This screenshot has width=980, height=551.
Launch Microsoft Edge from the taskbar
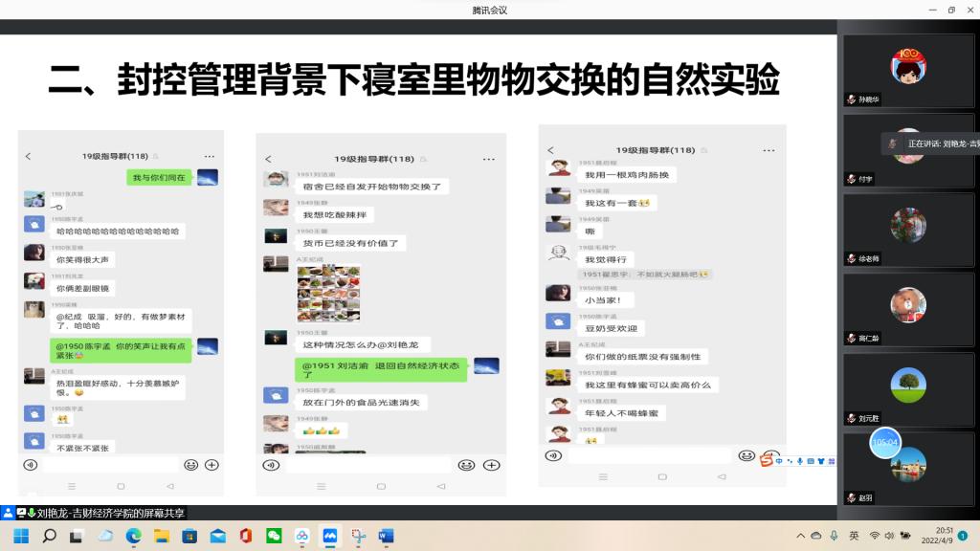[134, 536]
